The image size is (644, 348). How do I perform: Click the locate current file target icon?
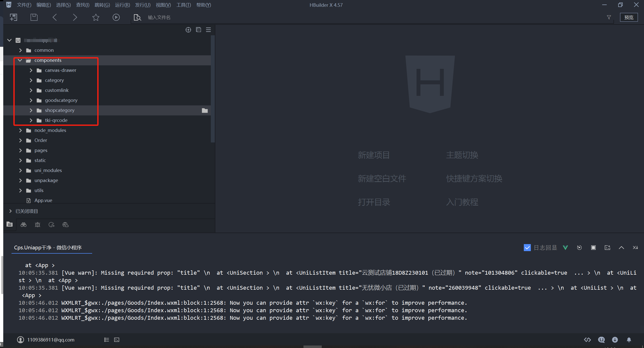[188, 30]
